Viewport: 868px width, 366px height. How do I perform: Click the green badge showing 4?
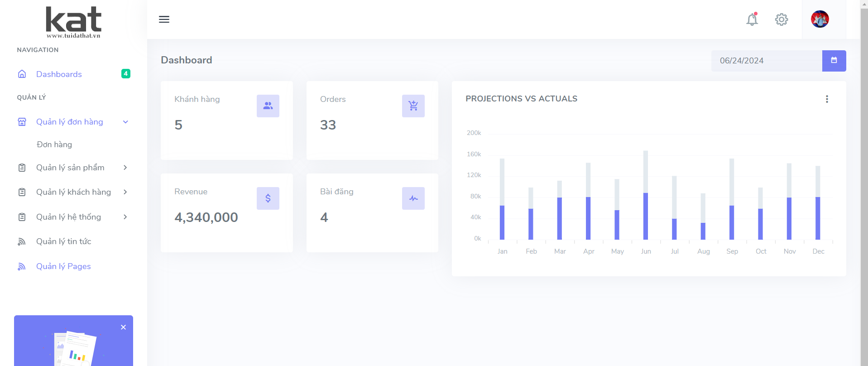click(x=126, y=73)
